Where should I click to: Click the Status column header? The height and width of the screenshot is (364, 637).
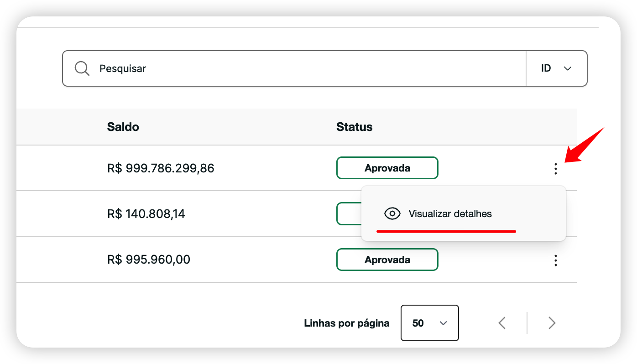pyautogui.click(x=354, y=127)
